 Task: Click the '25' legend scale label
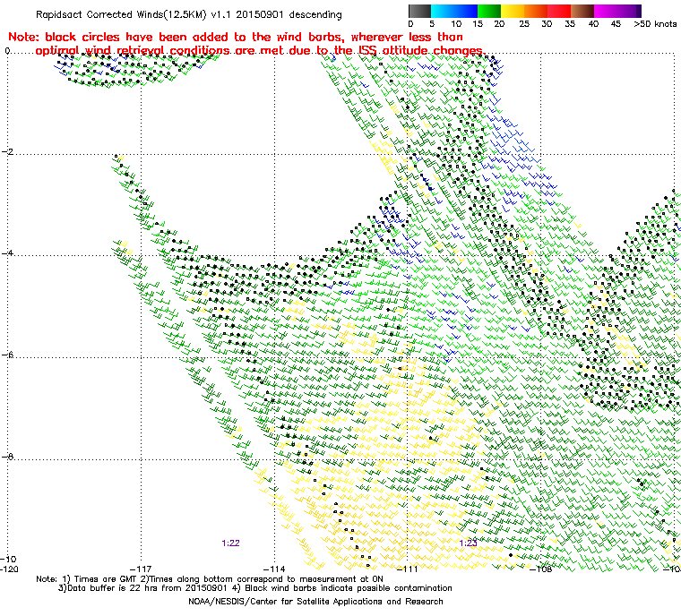pyautogui.click(x=524, y=23)
